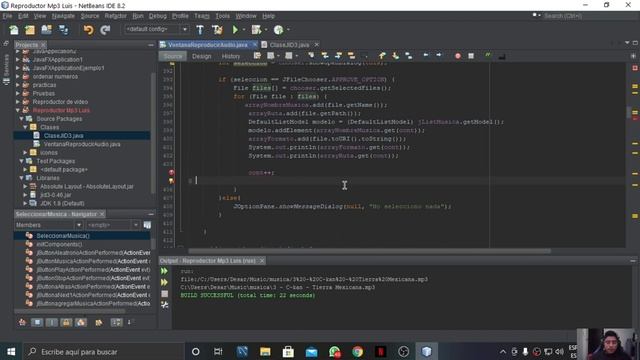Viewport: 640px width, 360px height.
Task: Switch to the History view
Action: click(231, 56)
